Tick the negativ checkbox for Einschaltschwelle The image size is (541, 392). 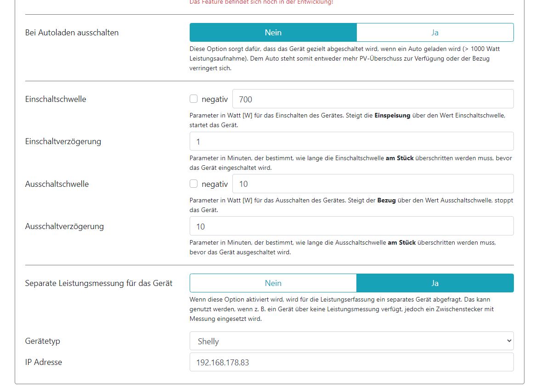194,99
